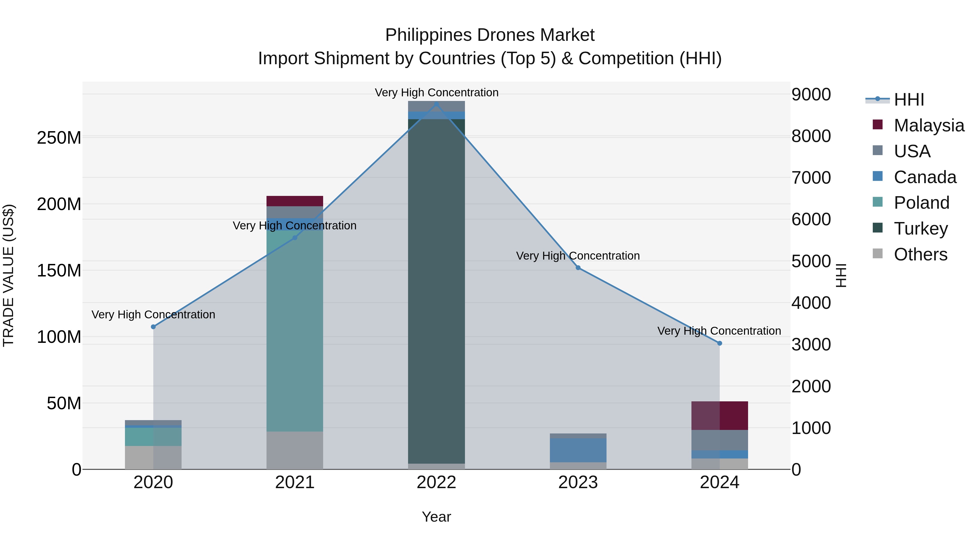This screenshot has width=980, height=551.
Task: Click the 250M left axis tick label
Action: coord(59,138)
